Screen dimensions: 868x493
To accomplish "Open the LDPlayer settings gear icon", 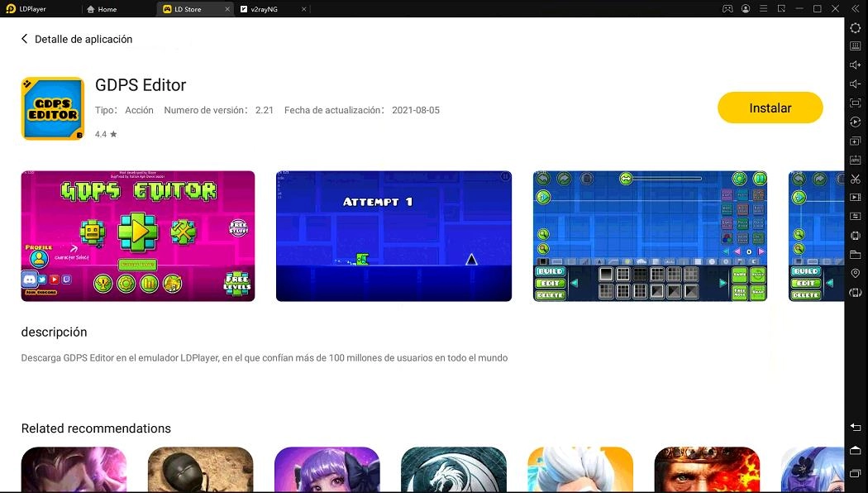I will coord(856,27).
